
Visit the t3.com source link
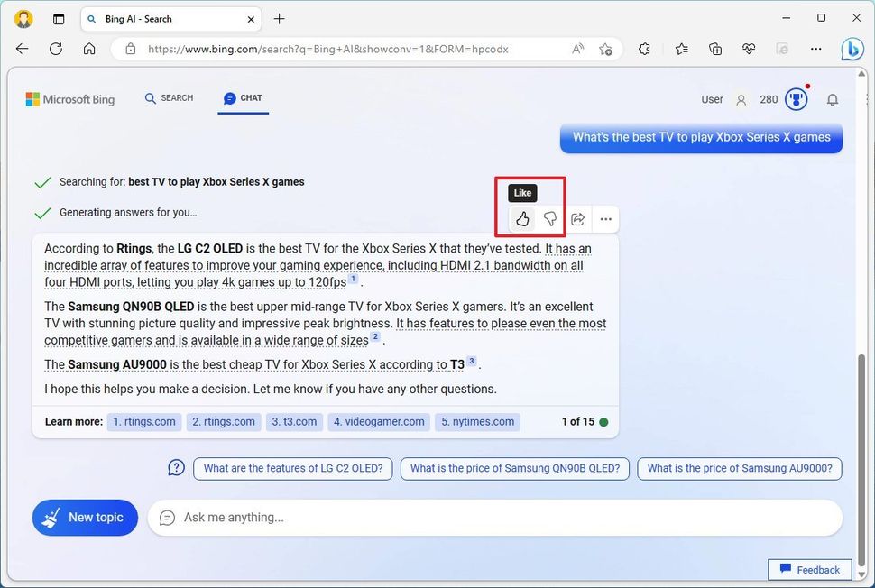[x=294, y=421]
